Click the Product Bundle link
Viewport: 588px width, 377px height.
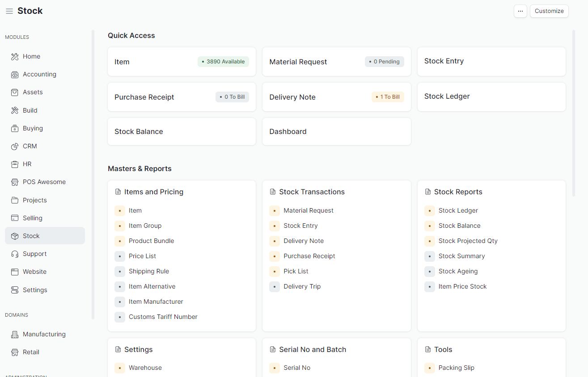pos(151,241)
